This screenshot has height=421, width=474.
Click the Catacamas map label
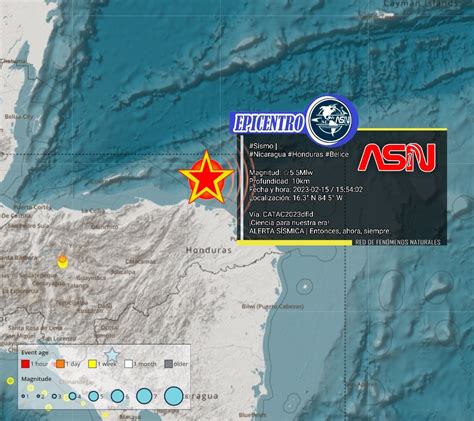point(140,262)
